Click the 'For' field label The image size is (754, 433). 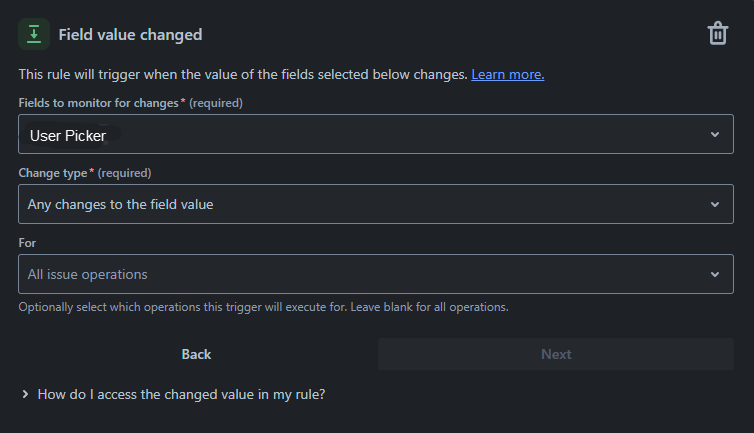(x=27, y=242)
